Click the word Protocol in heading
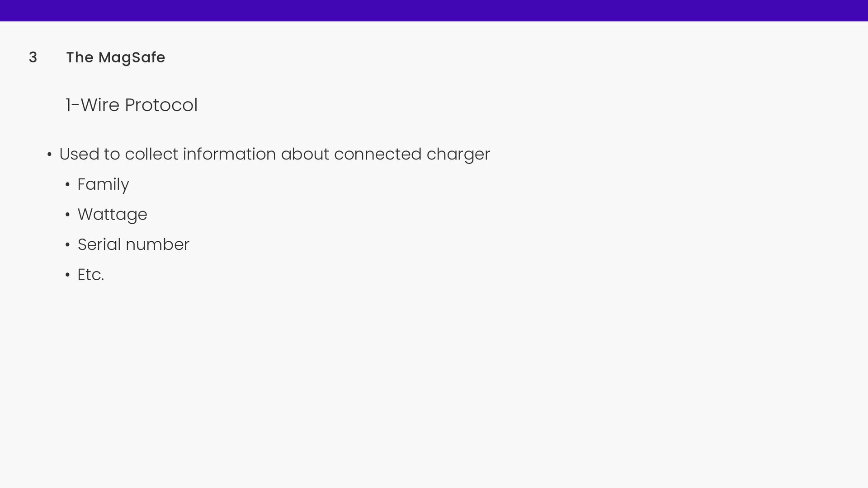Screen dimensions: 868x488 (x=161, y=105)
